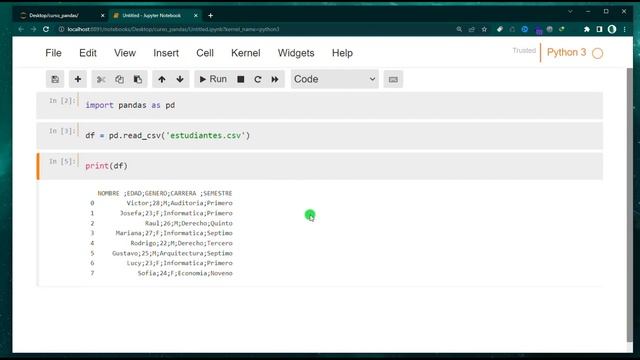Toggle the browser side panel icon
The height and width of the screenshot is (360, 640).
599,29
